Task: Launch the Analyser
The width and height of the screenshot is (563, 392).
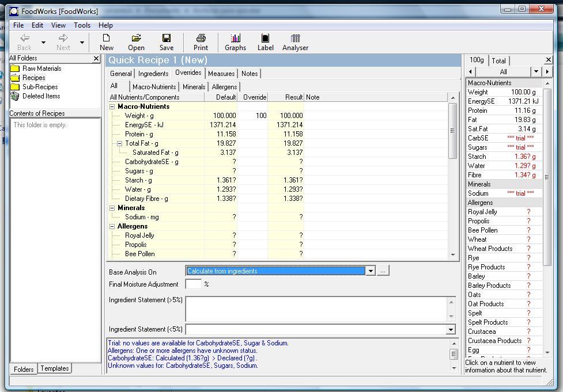Action: coord(294,41)
